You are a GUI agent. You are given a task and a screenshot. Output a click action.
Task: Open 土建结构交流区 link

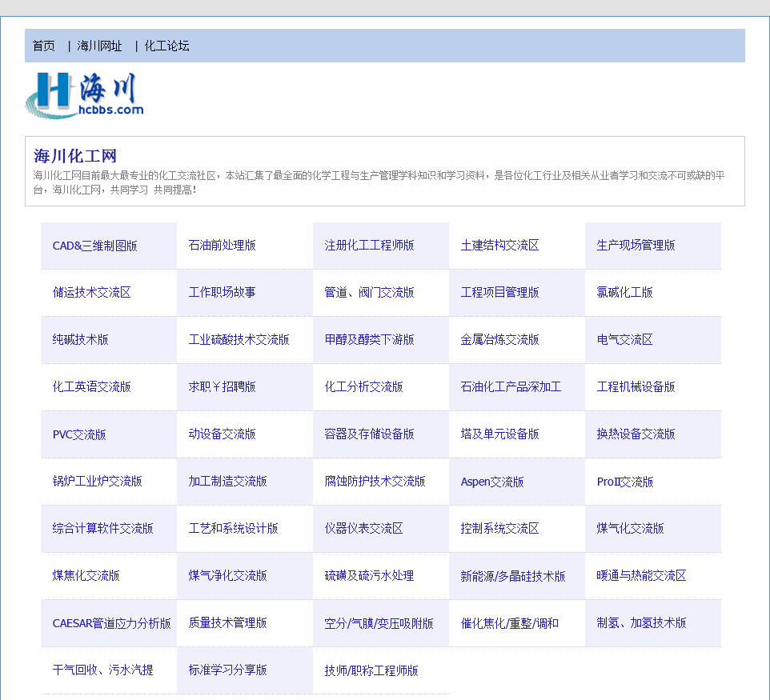(499, 246)
